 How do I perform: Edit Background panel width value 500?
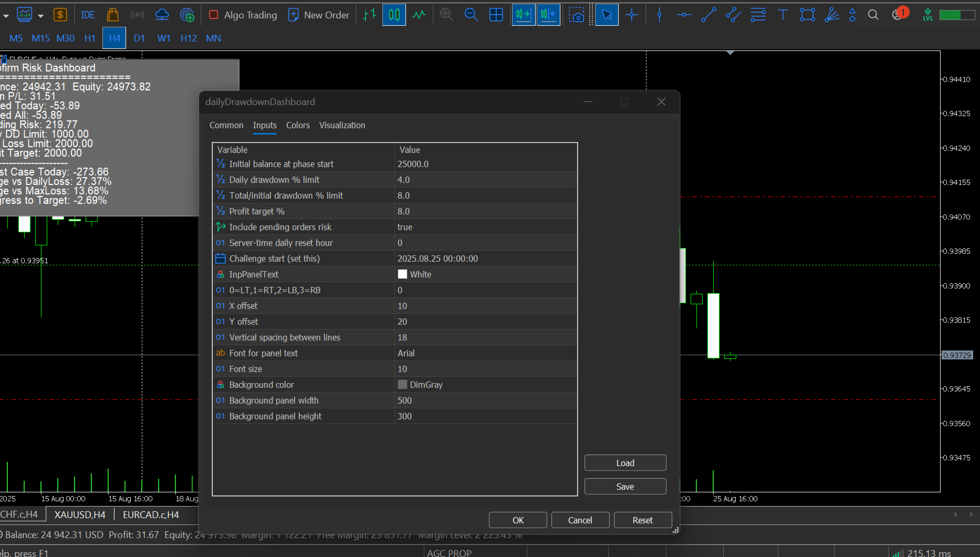[x=486, y=400]
